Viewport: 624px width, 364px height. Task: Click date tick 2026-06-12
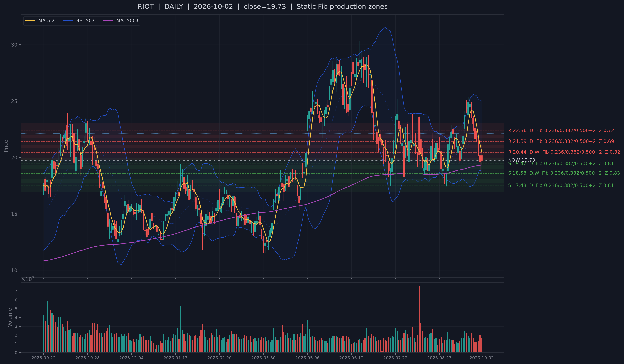tap(351, 358)
